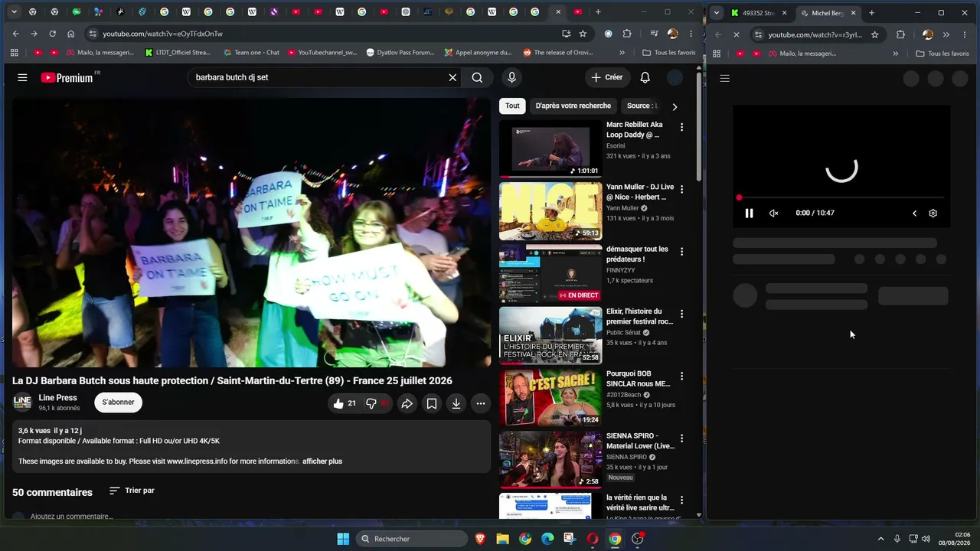
Task: Go to home page in left Chrome
Action: pos(70,34)
